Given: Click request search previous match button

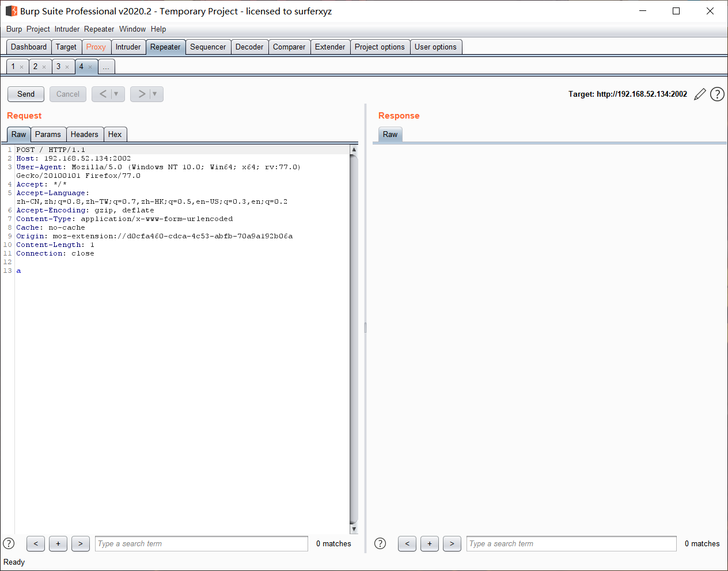Looking at the screenshot, I should [x=36, y=543].
